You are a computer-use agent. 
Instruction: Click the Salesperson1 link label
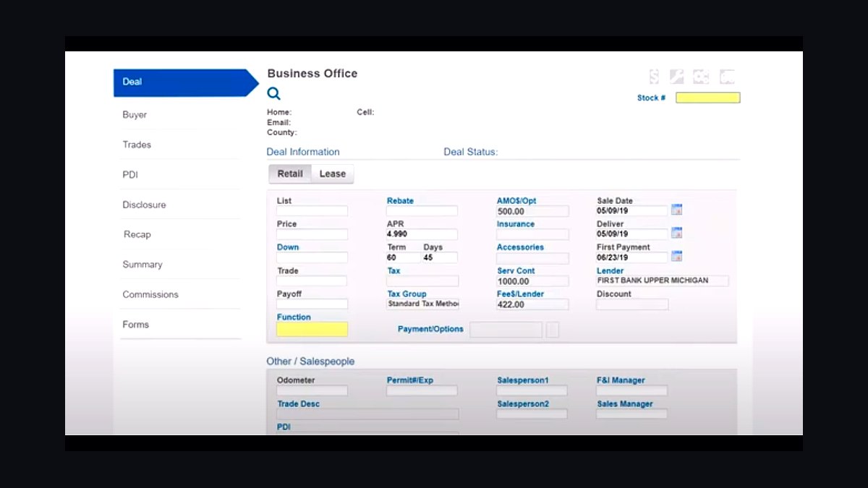[523, 380]
